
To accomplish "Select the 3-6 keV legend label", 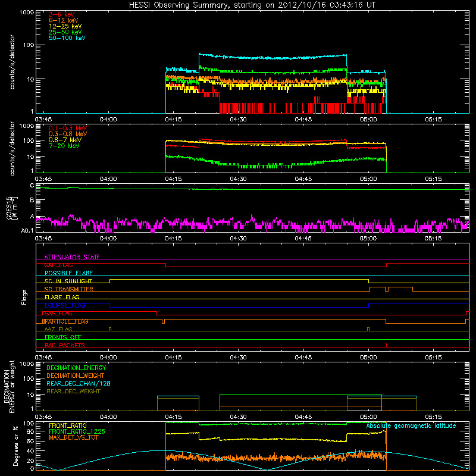I will point(62,14).
